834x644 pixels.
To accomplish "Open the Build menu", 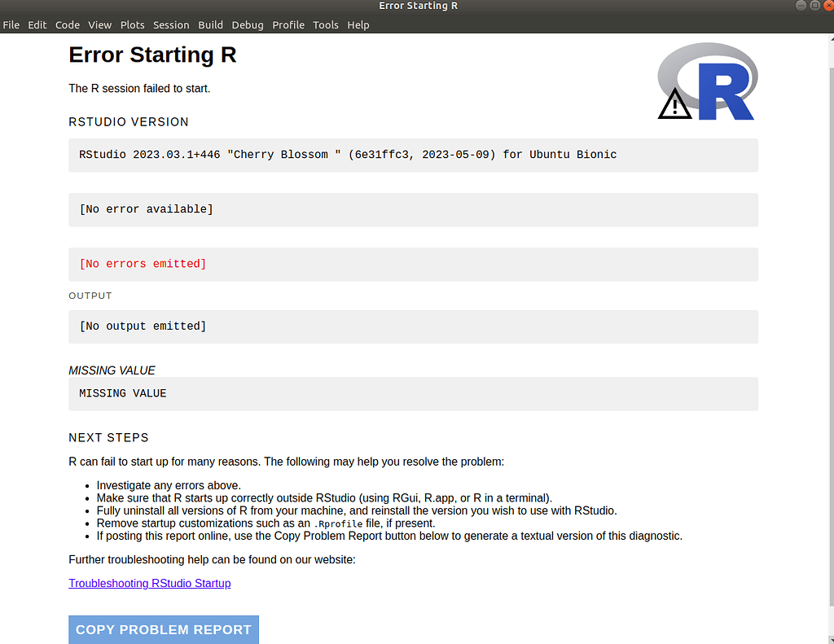I will click(x=210, y=24).
